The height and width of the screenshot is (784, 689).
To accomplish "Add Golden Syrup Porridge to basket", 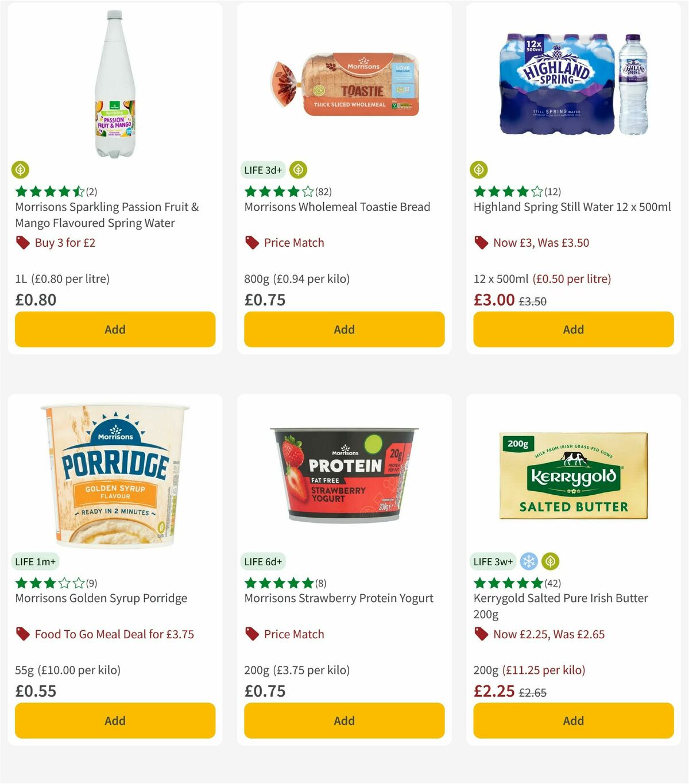I will [x=115, y=720].
